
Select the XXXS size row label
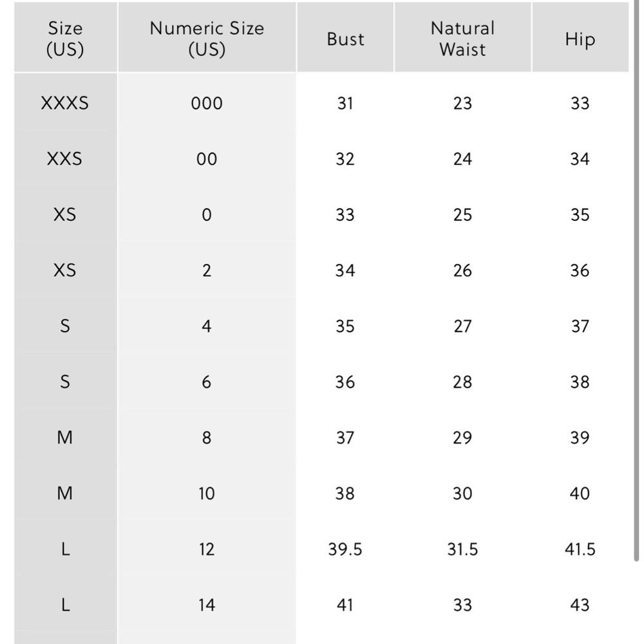pyautogui.click(x=65, y=103)
